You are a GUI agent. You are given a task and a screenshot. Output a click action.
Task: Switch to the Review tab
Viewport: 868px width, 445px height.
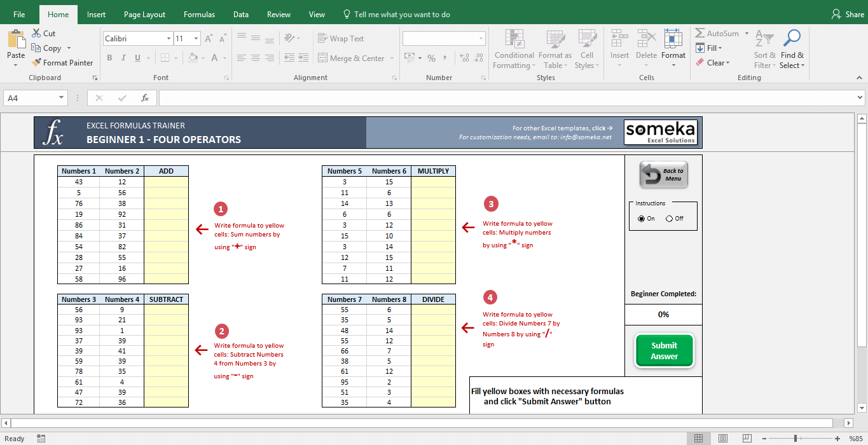pos(279,14)
